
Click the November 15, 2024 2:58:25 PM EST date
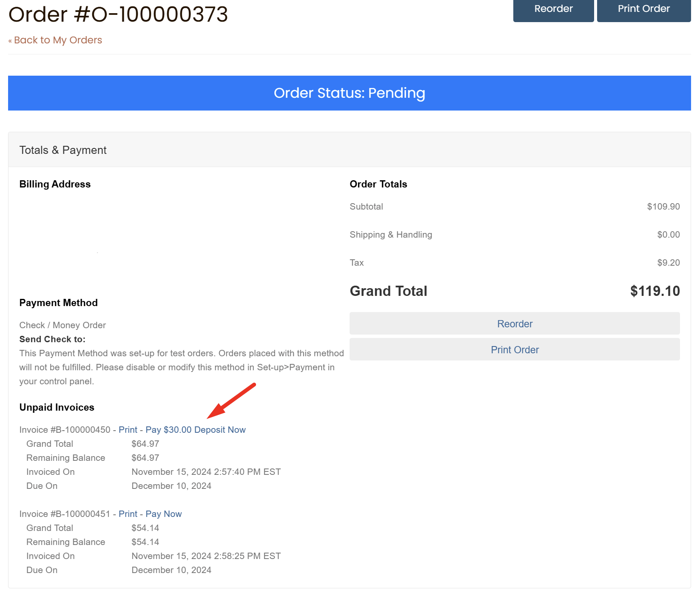(206, 556)
